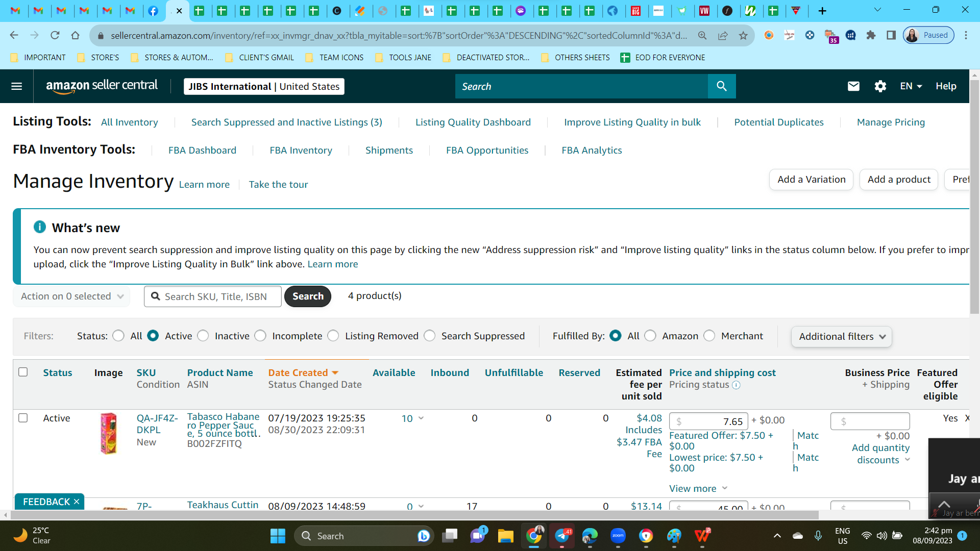980x551 pixels.
Task: Open the Facebook browser tab
Action: 153,11
